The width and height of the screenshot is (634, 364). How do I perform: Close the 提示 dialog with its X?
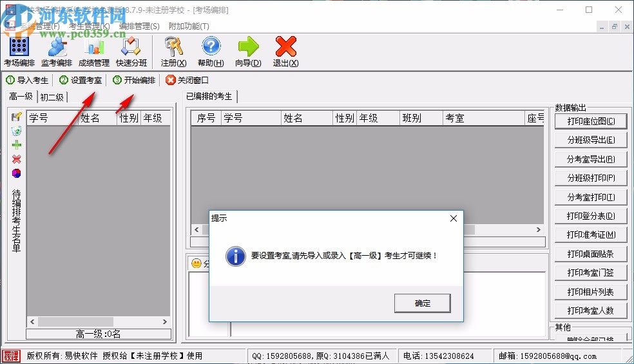coord(453,218)
